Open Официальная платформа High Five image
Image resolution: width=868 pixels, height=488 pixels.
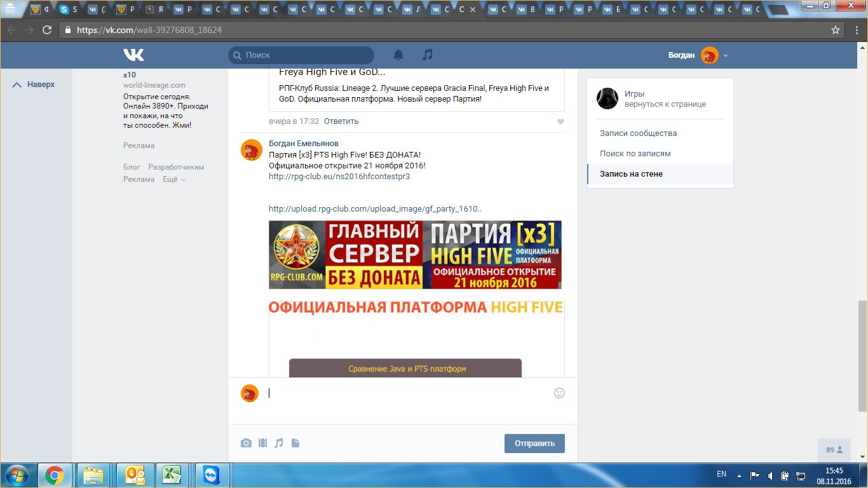[416, 339]
